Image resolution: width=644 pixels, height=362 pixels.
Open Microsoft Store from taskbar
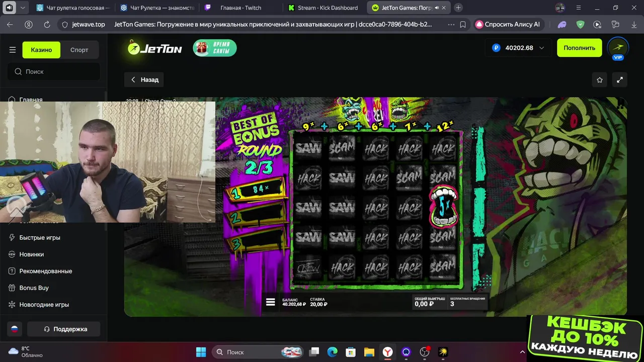tap(351, 352)
